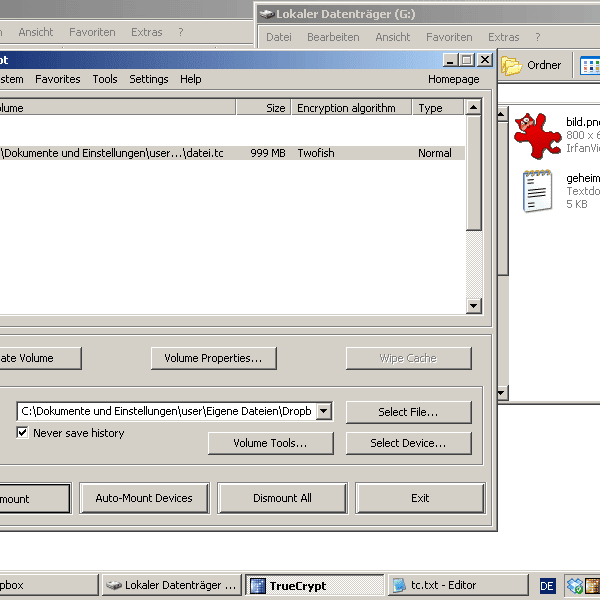Viewport: 600px width, 600px height.
Task: Click the TrueCrypt icon in the taskbar
Action: (x=258, y=585)
